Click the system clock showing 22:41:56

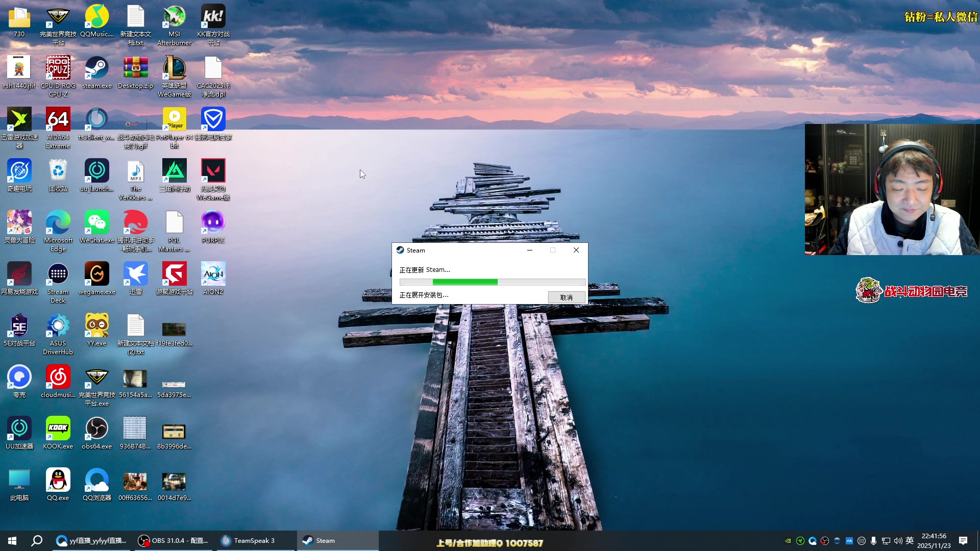pyautogui.click(x=934, y=541)
